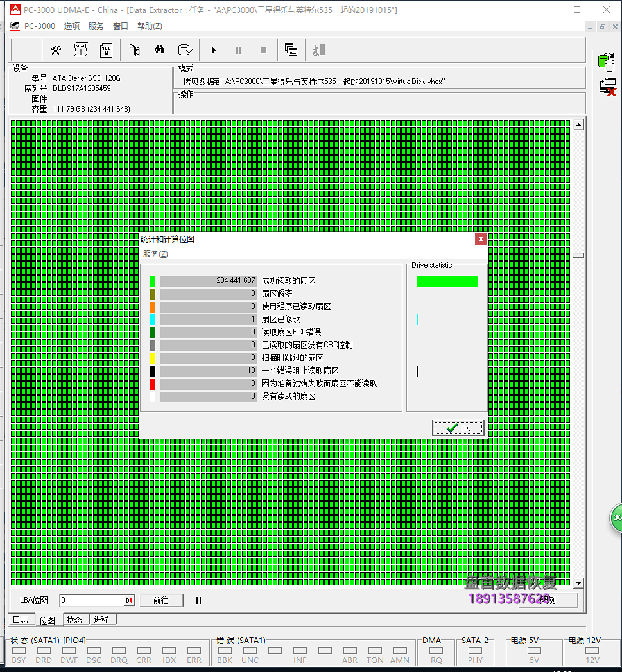Image resolution: width=622 pixels, height=672 pixels.
Task: Click the stacked copies toolbar icon
Action: [291, 50]
